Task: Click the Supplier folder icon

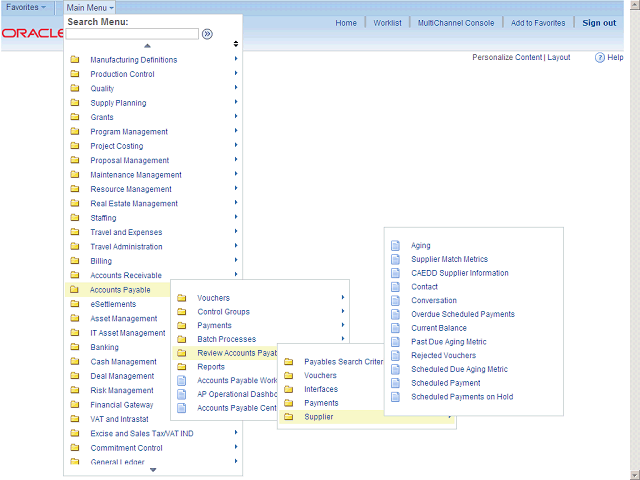Action: pyautogui.click(x=288, y=417)
